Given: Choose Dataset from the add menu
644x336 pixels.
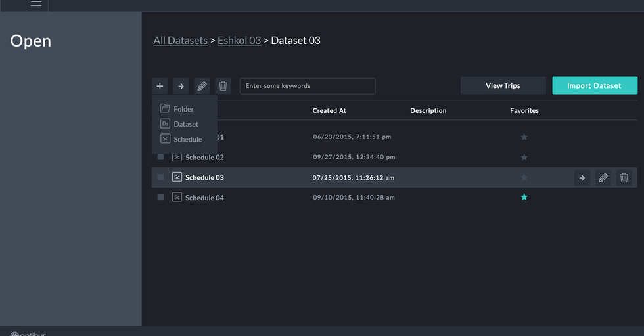Looking at the screenshot, I should click(x=179, y=124).
